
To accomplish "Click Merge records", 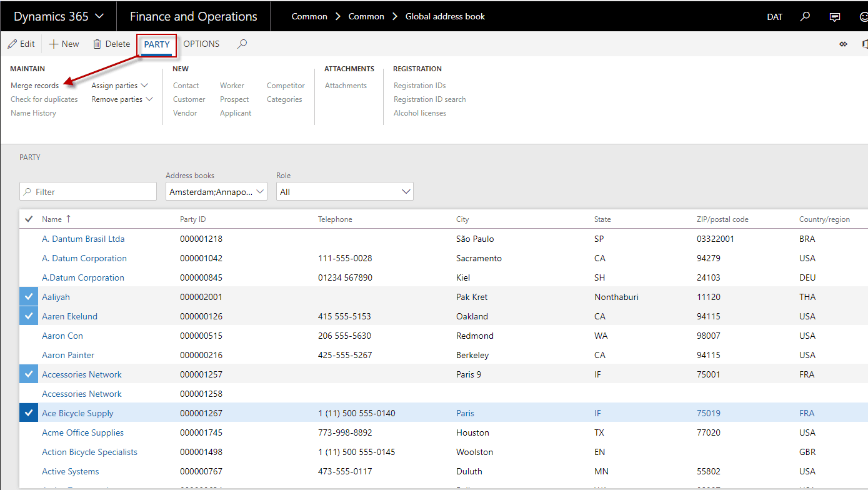I will tap(35, 86).
